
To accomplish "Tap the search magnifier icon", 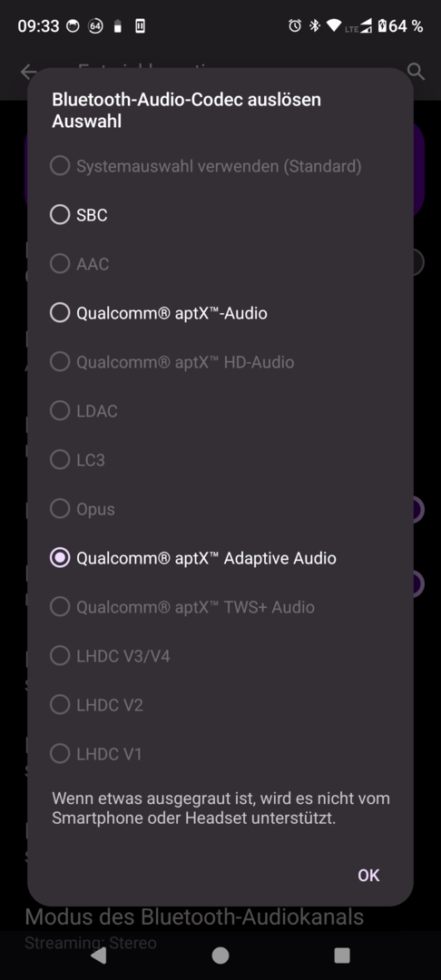I will pos(416,72).
